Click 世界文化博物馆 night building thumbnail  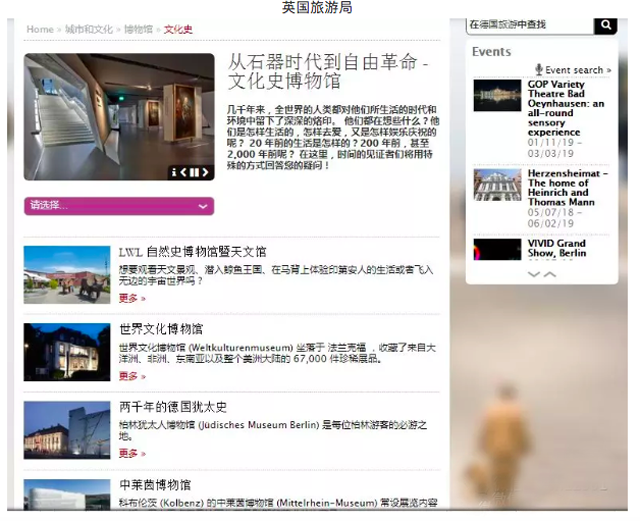pyautogui.click(x=67, y=352)
